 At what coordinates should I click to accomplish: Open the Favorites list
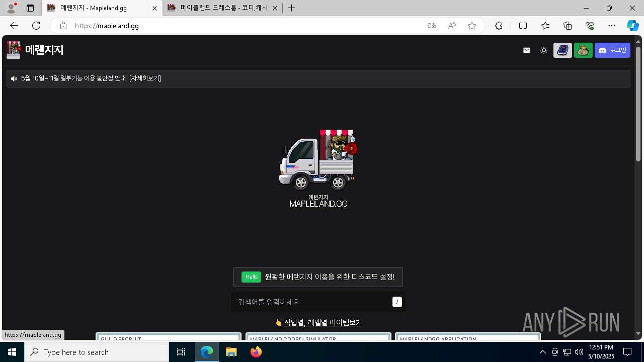545,26
